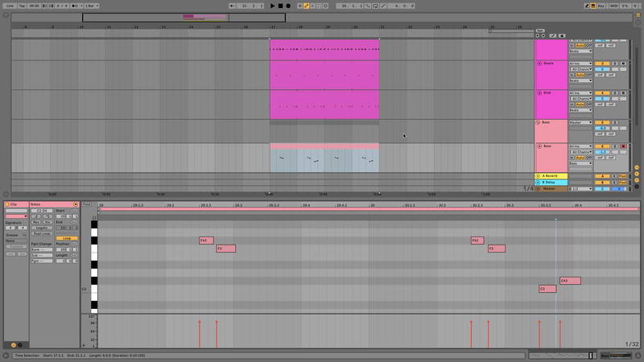Viewport: 644px width, 362px height.
Task: Fold the Kick track
Action: pyautogui.click(x=539, y=93)
